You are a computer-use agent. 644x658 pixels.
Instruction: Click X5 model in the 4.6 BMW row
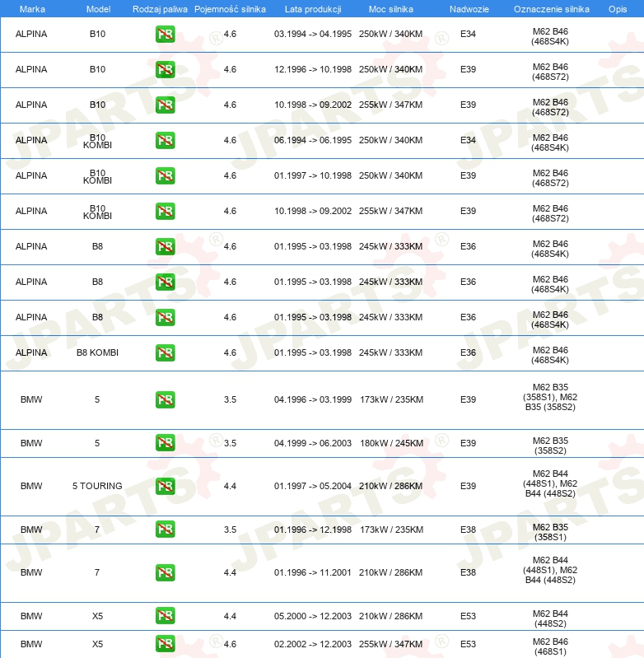(97, 644)
